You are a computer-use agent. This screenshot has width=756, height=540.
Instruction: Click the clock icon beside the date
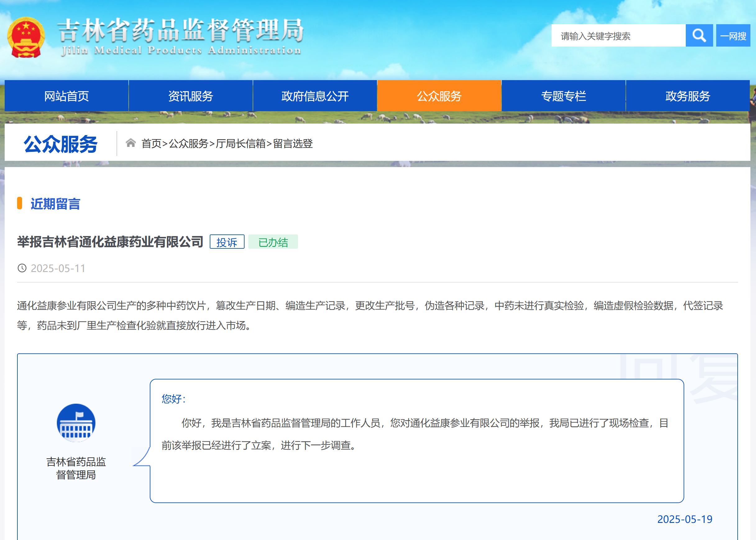(x=22, y=268)
